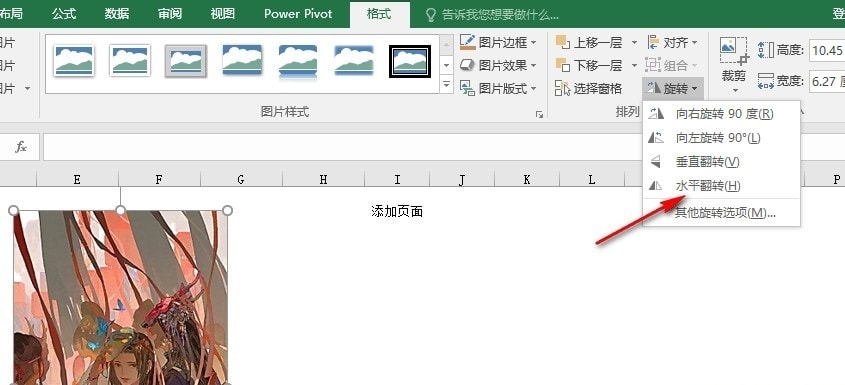This screenshot has height=385, width=845.
Task: Open the 图片样式 dialog launcher
Action: (539, 114)
